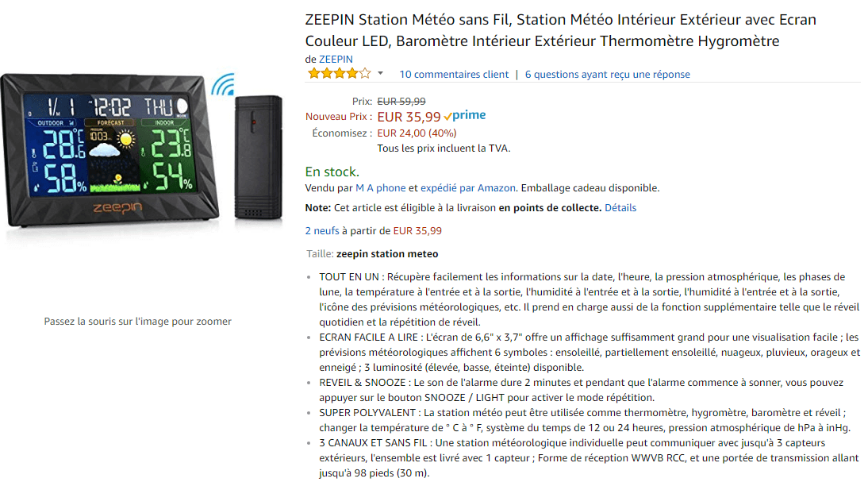Click the black outdoor sensor image
Screen dimensions: 868x486
258,157
